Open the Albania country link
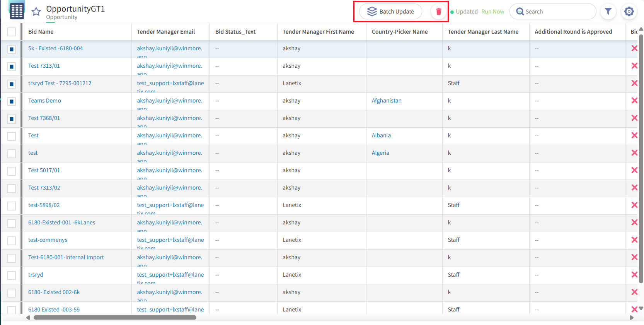Screen dimensions: 644x325 [x=381, y=135]
